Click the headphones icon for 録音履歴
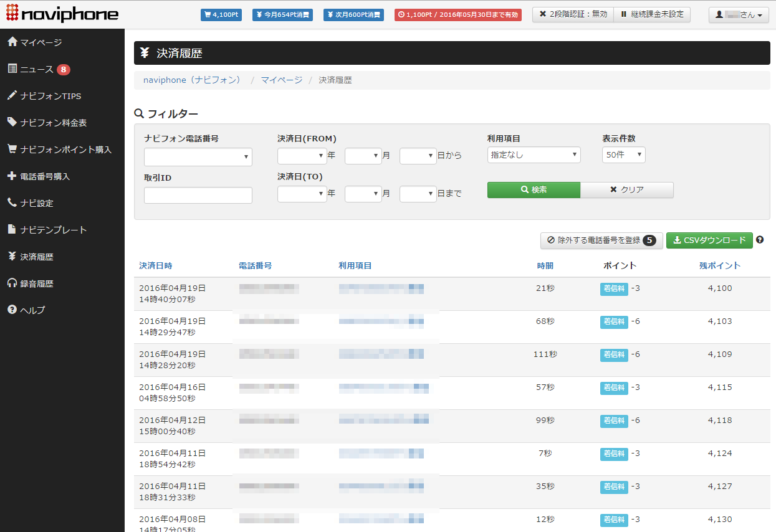The height and width of the screenshot is (532, 776). pyautogui.click(x=12, y=283)
